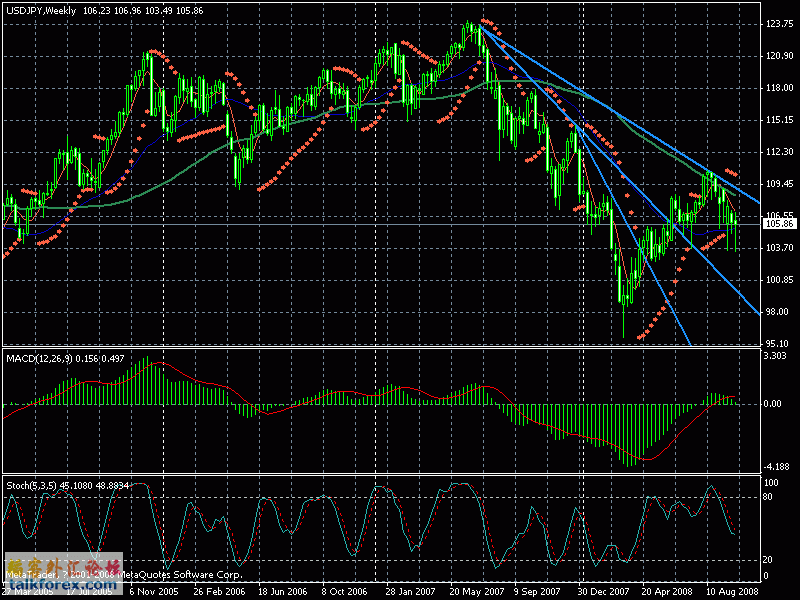Click the Stoch(5,3,5) indicator label
The image size is (800, 600).
tap(31, 486)
